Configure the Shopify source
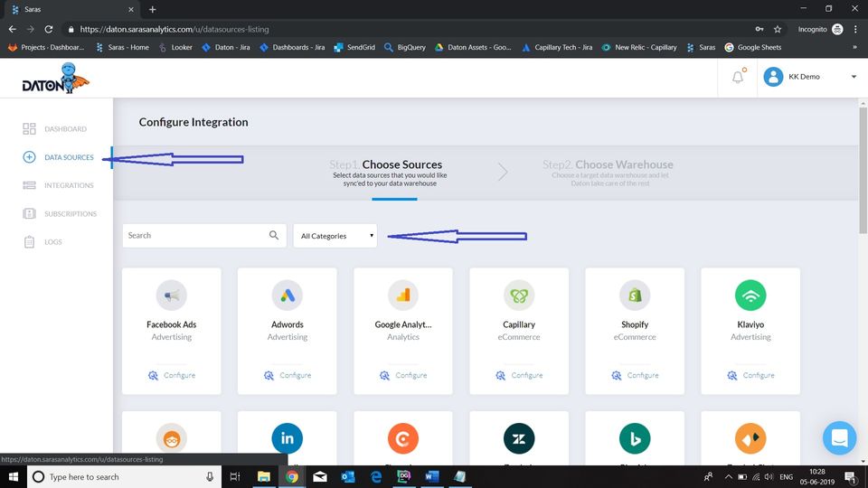This screenshot has width=868, height=488. (x=635, y=375)
